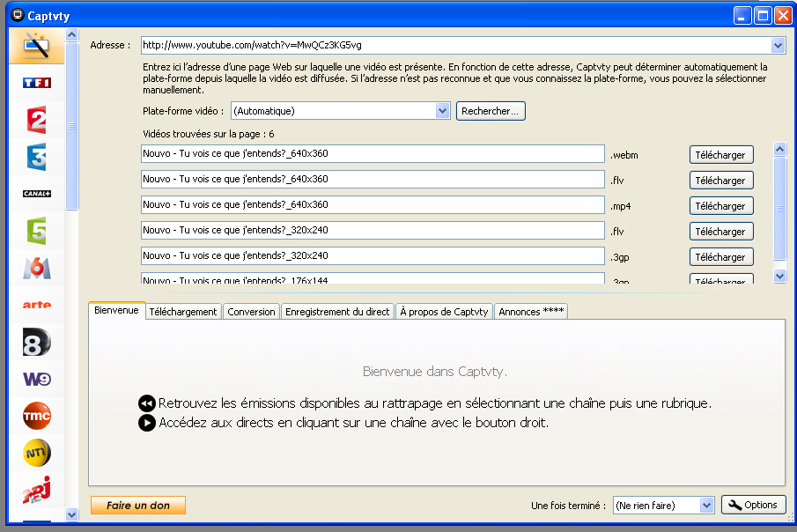Viewport: 797px width, 532px height.
Task: Click the Captvty title bar icon
Action: coord(18,15)
